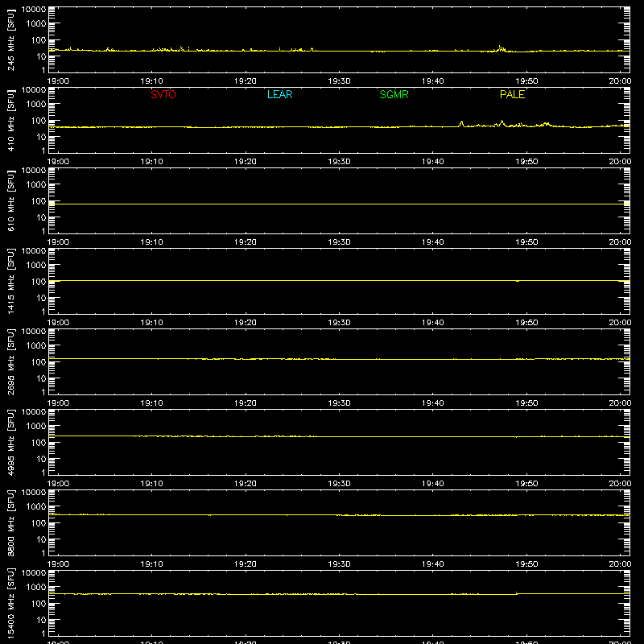This screenshot has height=644, width=644.
Task: Click the 20:00 label beneath the 8800 MHz plot
Action: coord(620,564)
